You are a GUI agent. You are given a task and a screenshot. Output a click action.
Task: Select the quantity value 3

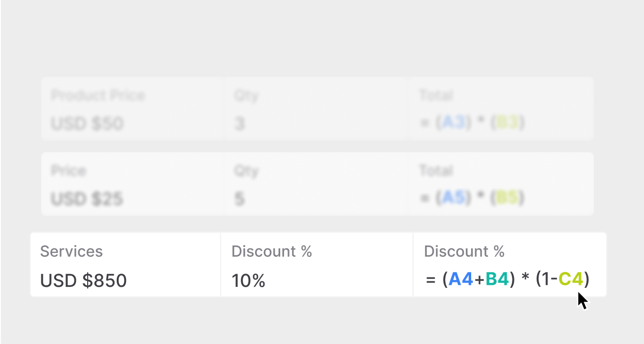240,123
